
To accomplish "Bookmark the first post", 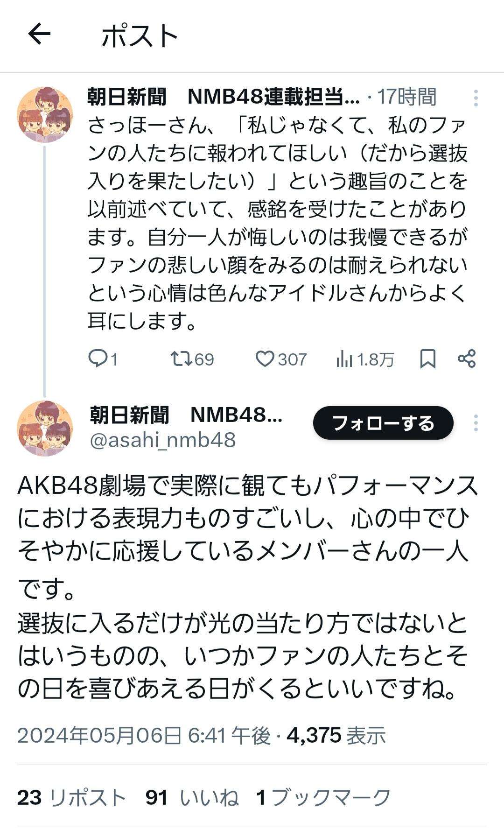I will click(x=427, y=359).
